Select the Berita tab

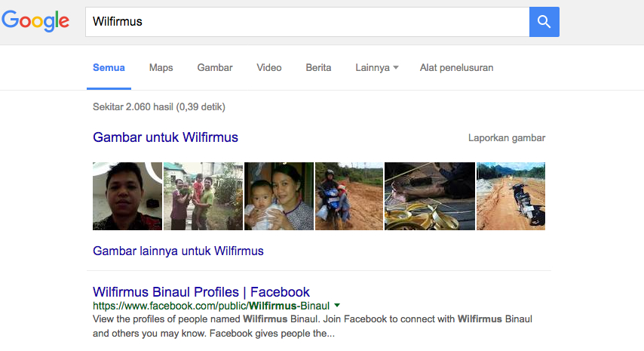tap(318, 68)
